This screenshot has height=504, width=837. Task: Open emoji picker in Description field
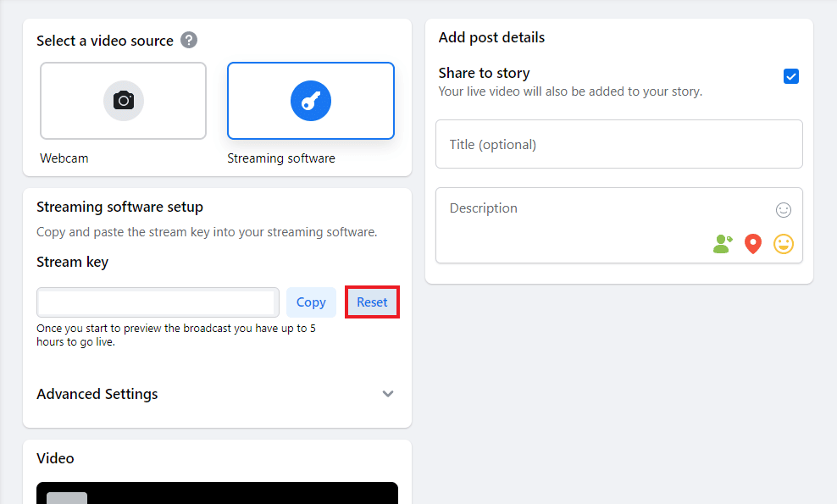[783, 210]
